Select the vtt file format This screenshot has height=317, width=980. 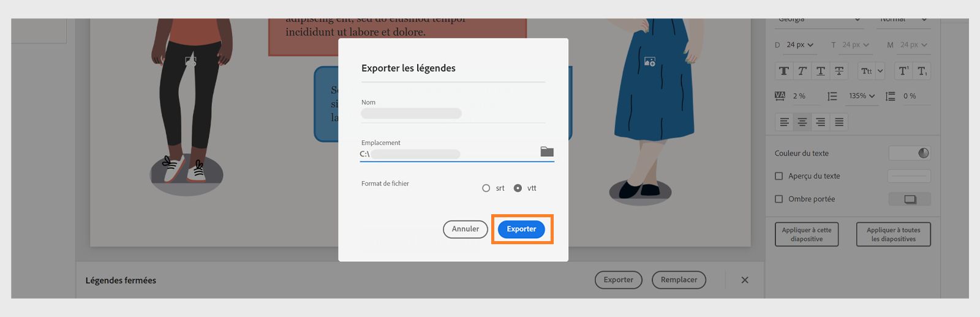point(518,188)
